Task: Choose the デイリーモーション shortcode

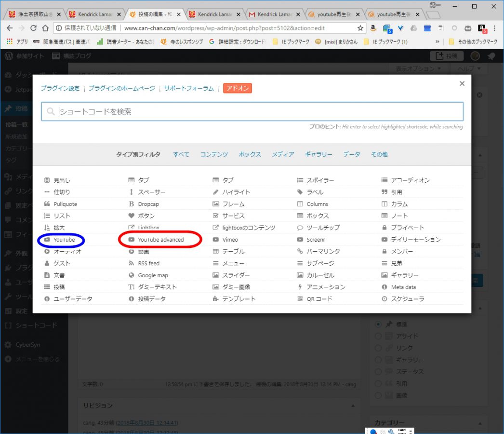Action: [411, 240]
